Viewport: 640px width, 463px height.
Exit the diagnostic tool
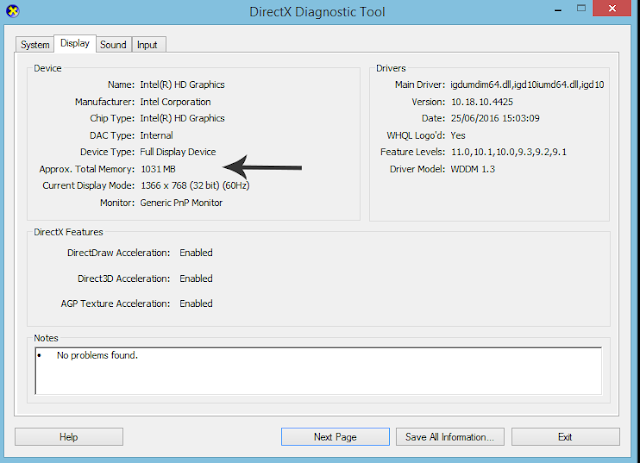(x=565, y=437)
